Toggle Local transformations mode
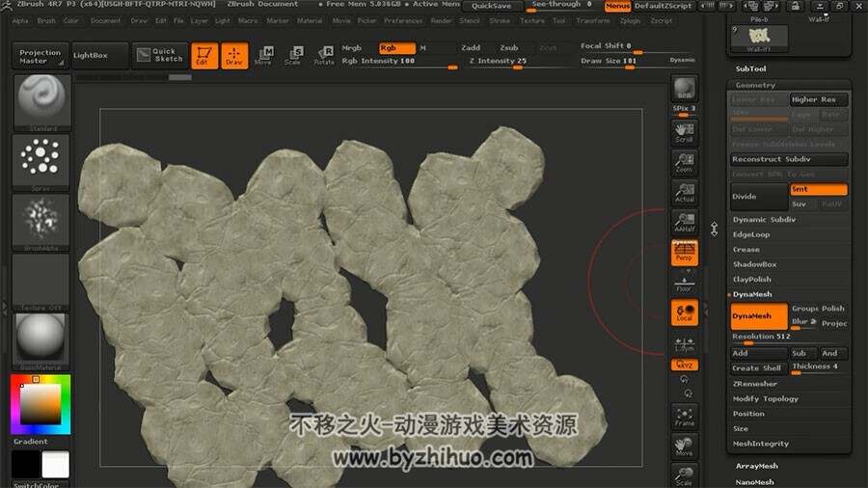 pyautogui.click(x=684, y=312)
